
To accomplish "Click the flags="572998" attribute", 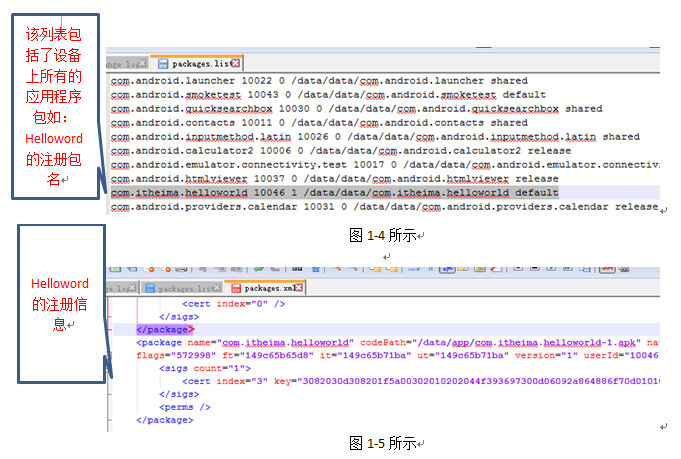I will (176, 356).
